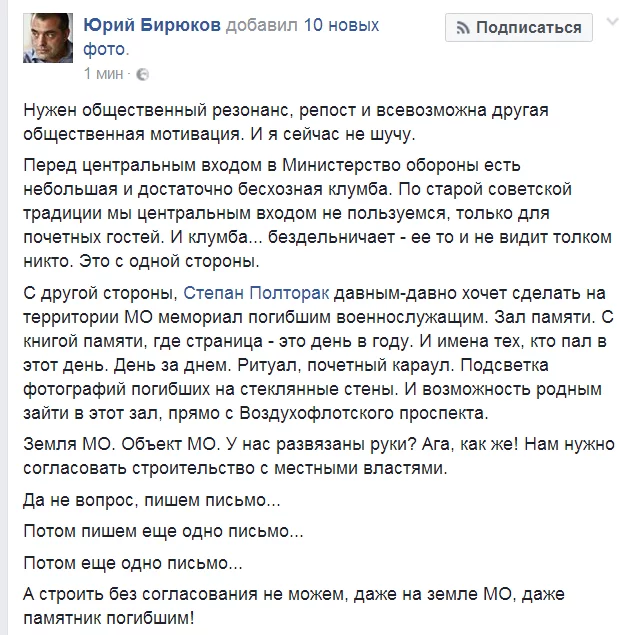Click the sentence согласовать строительство с местными властями
Screen dimensions: 631x635
click(235, 468)
